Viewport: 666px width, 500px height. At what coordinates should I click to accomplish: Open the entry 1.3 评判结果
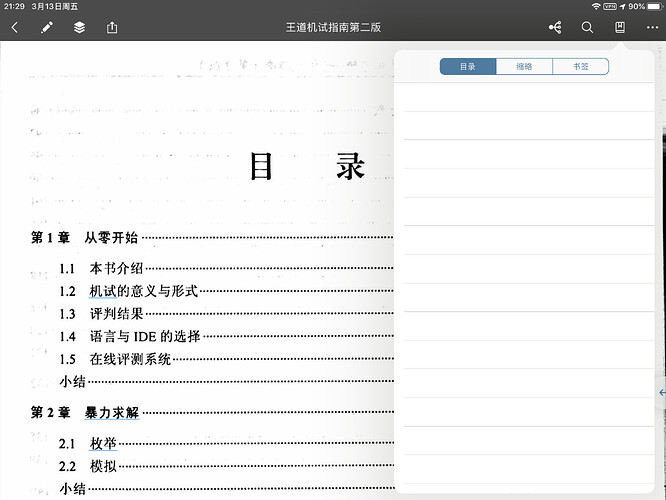(x=101, y=314)
